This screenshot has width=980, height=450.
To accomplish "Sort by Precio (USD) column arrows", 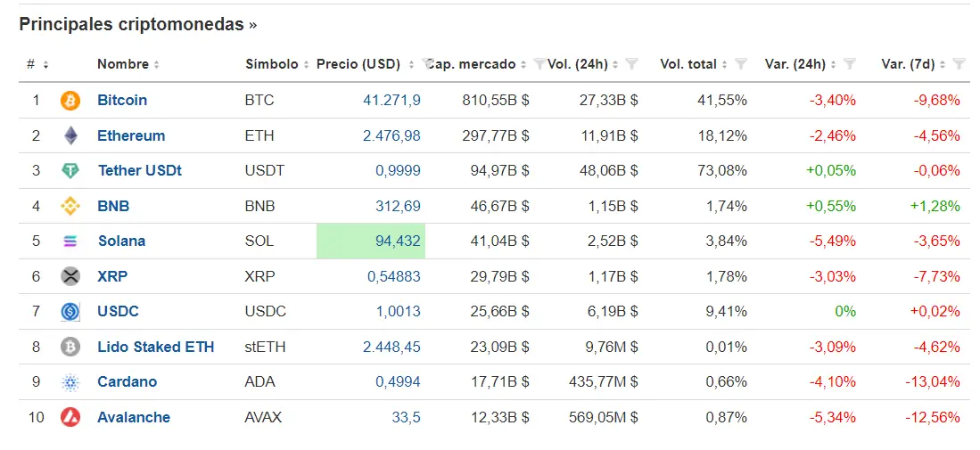I will pyautogui.click(x=411, y=64).
